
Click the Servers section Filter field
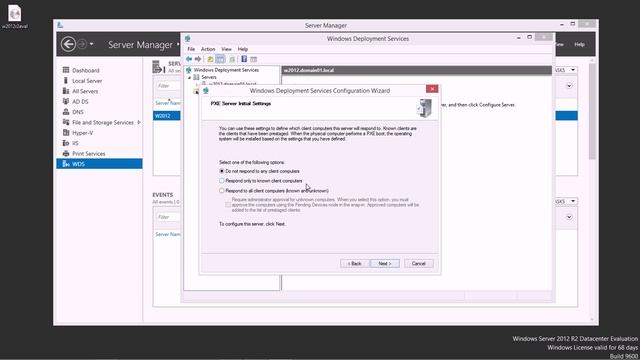click(x=168, y=86)
